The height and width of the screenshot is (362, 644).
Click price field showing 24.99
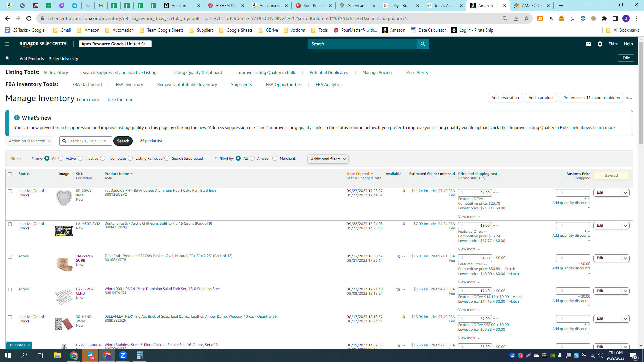click(x=475, y=193)
